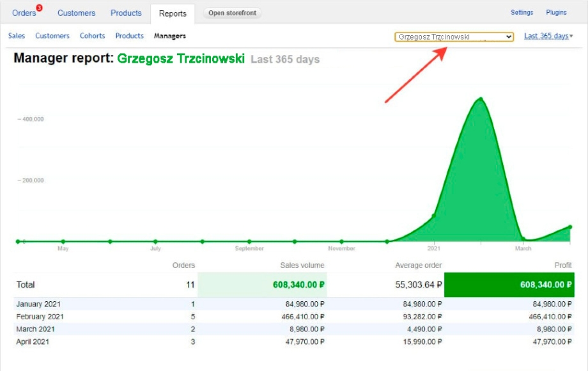The image size is (588, 371).
Task: Click the peak of the February sales chart
Action: pyautogui.click(x=479, y=99)
